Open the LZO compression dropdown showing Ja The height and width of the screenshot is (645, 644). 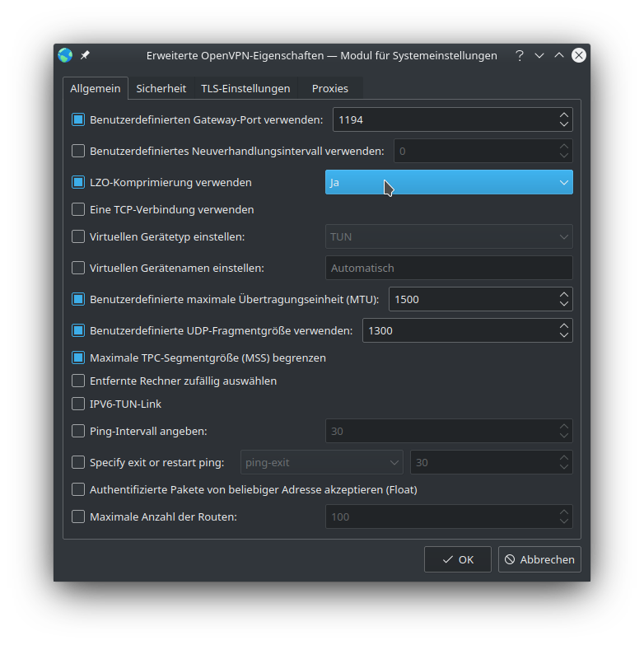pyautogui.click(x=449, y=182)
